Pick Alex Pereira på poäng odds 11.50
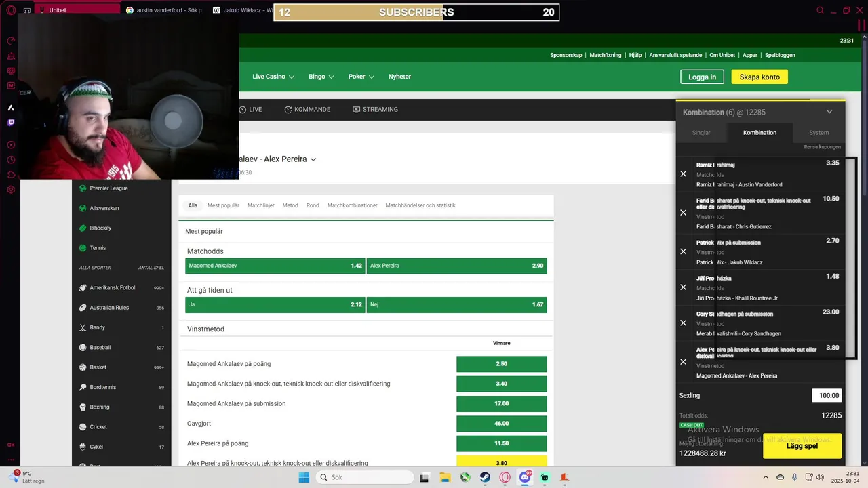Viewport: 868px width, 488px height. (502, 443)
